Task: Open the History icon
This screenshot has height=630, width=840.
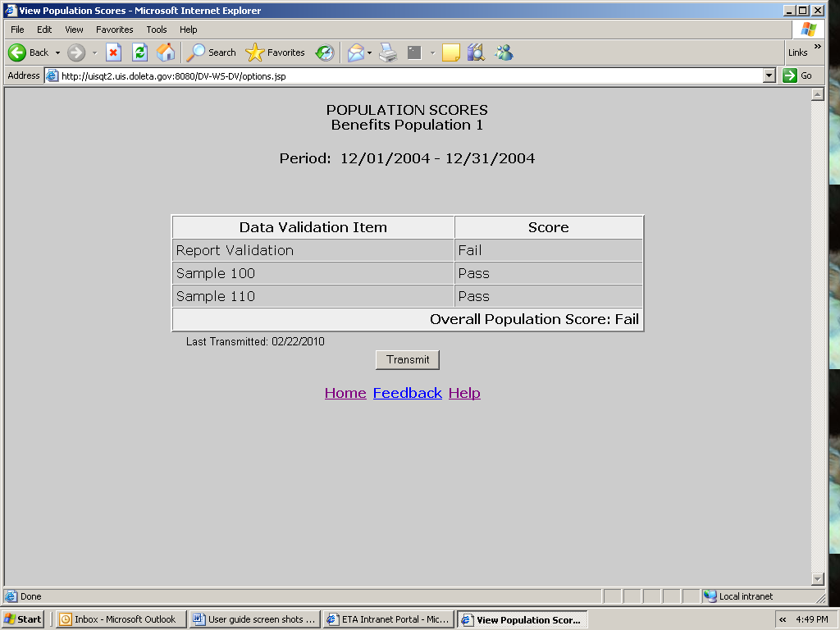Action: (x=325, y=52)
